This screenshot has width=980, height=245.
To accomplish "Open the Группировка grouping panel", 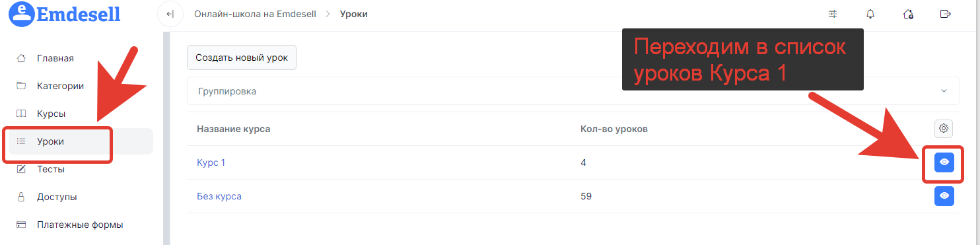I will (573, 91).
